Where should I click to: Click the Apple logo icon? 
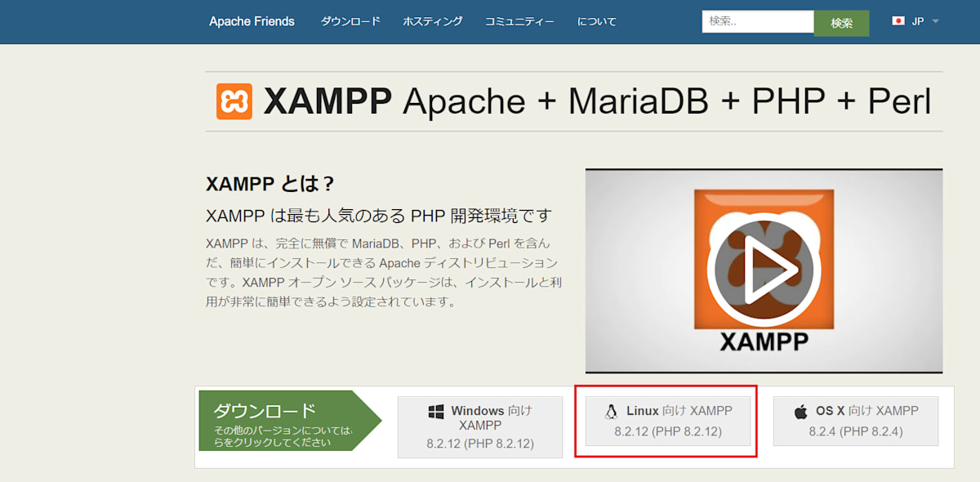(x=800, y=412)
